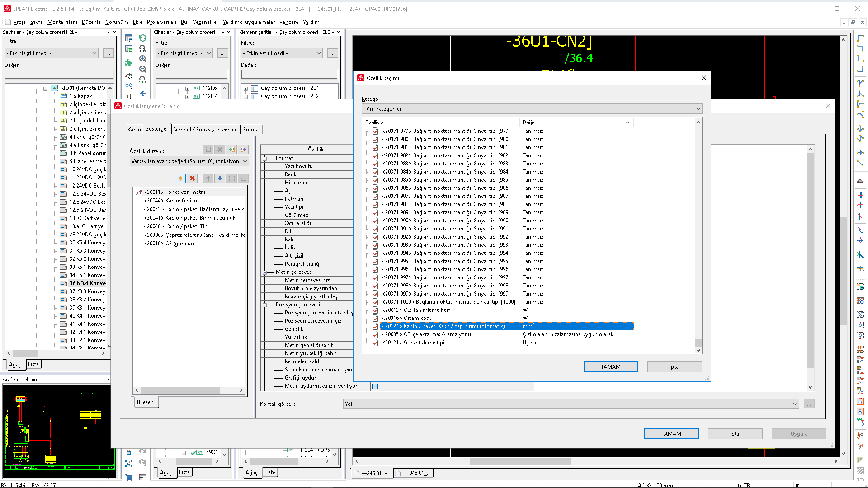Viewport: 868px width, 488px height.
Task: Select the diagonal line connection tool
Action: (860, 163)
